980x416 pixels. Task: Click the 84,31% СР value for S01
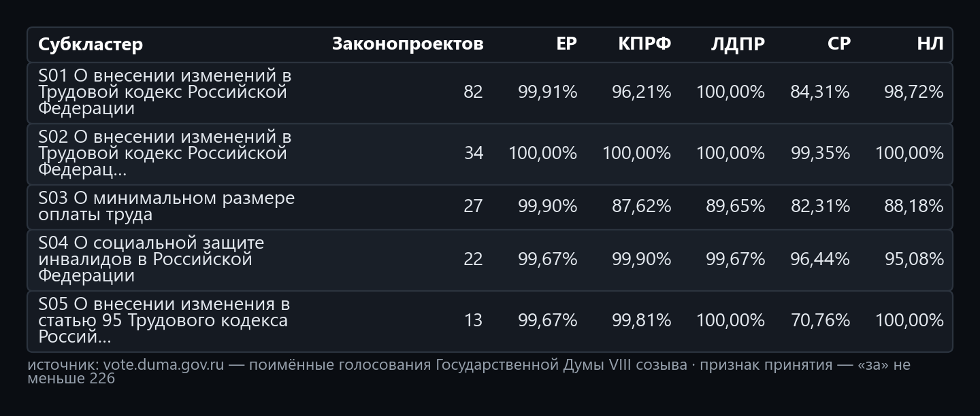click(x=820, y=92)
